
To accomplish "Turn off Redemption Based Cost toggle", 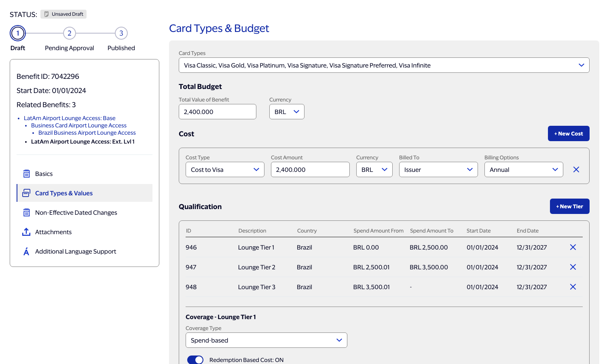I will pos(195,360).
